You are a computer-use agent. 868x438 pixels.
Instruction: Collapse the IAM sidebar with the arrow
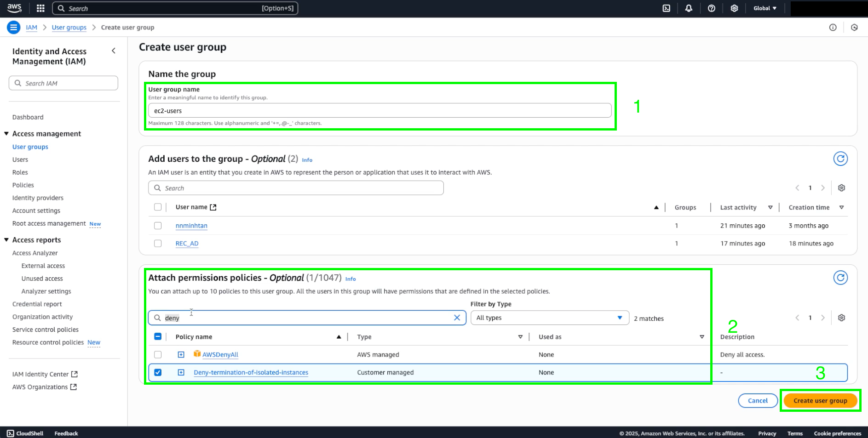114,51
